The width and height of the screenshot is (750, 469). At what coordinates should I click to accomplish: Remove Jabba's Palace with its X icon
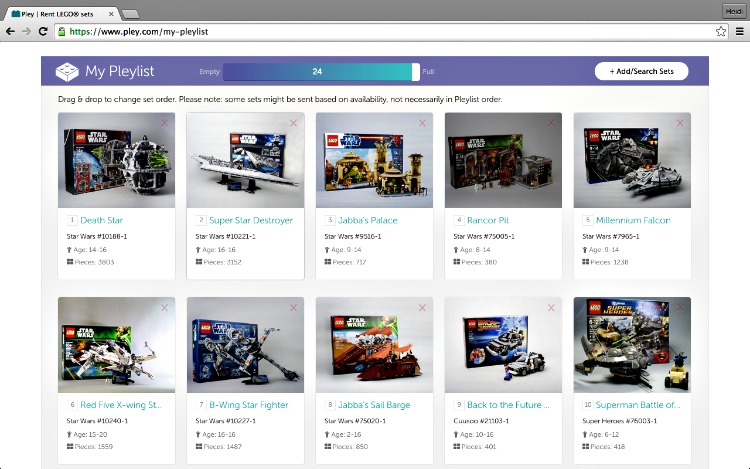[422, 123]
